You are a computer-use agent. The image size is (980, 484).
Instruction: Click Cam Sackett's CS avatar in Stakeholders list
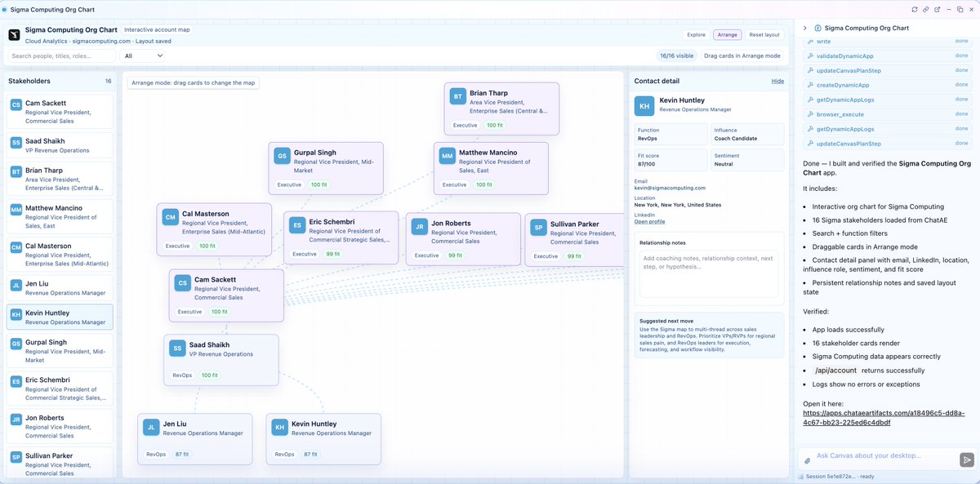(x=16, y=104)
